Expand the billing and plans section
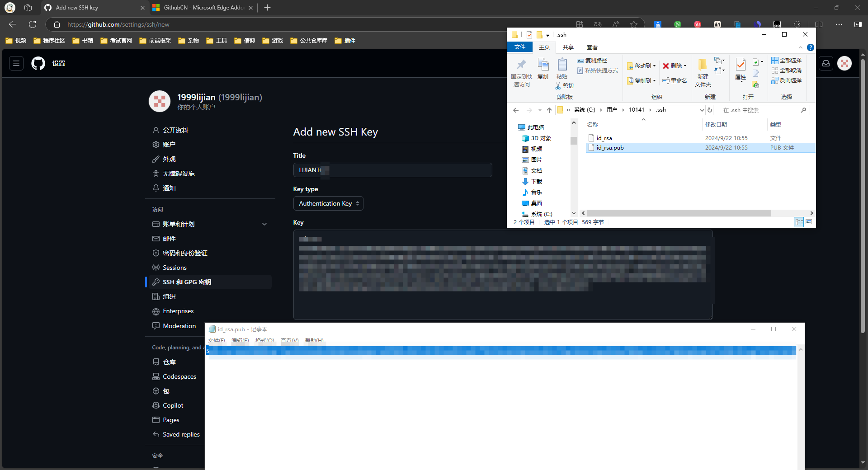Viewport: 868px width, 470px height. coord(264,224)
